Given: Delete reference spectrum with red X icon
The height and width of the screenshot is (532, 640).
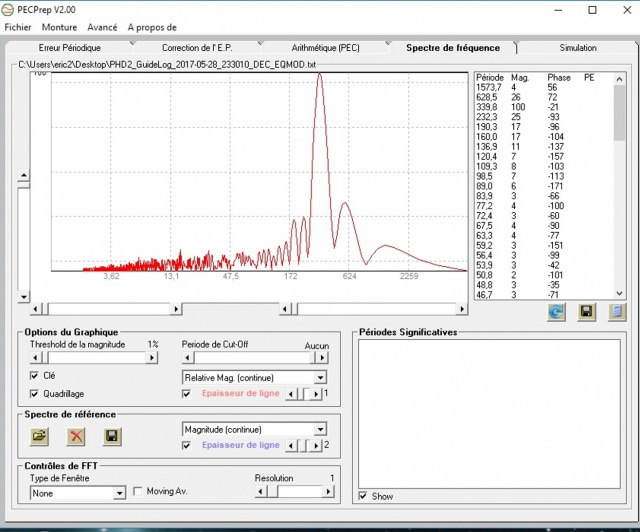Looking at the screenshot, I should [76, 436].
